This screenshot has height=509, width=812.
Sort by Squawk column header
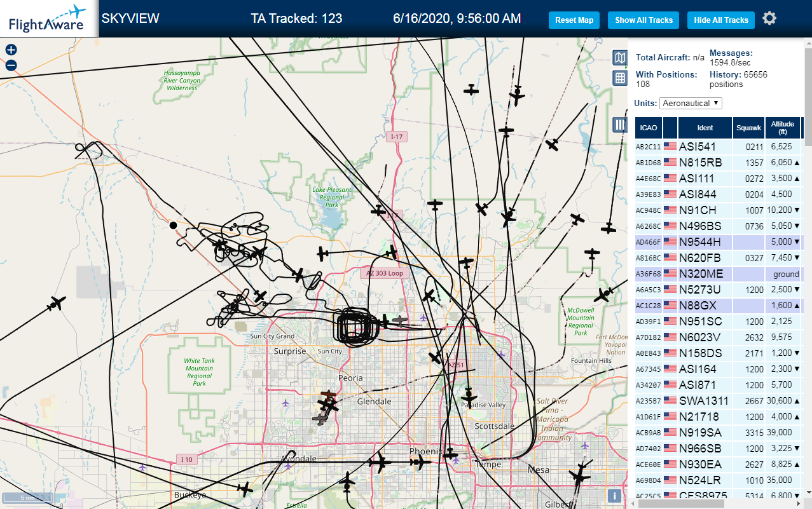coord(748,128)
